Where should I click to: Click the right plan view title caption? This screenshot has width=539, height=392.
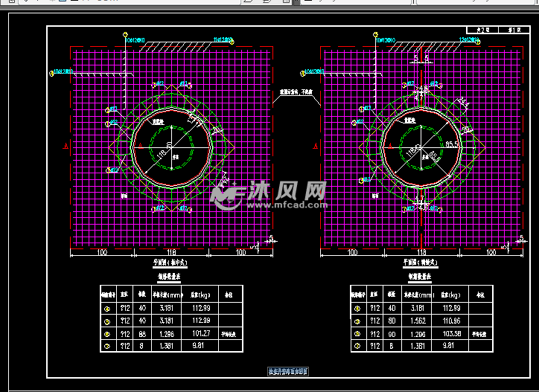pyautogui.click(x=421, y=263)
